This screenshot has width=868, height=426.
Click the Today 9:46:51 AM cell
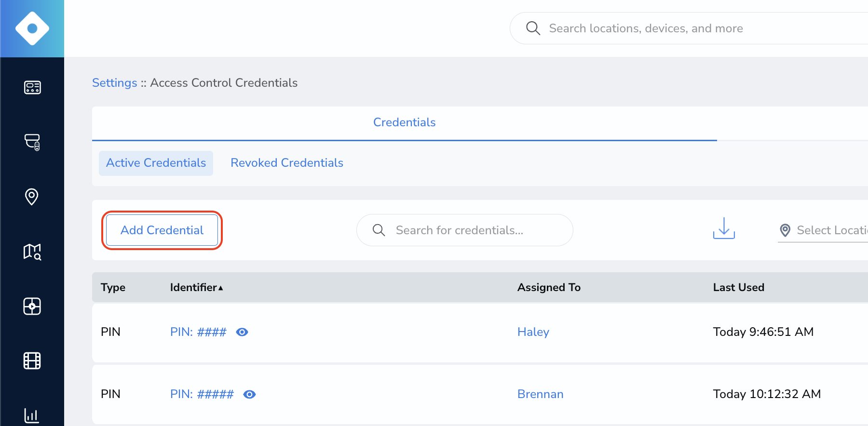click(763, 332)
